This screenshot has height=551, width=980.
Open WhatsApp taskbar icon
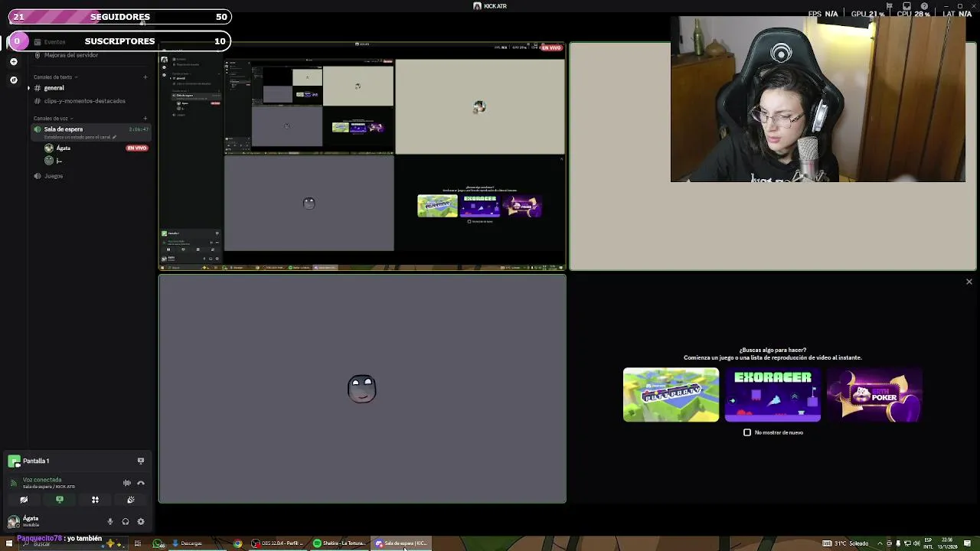tap(158, 543)
